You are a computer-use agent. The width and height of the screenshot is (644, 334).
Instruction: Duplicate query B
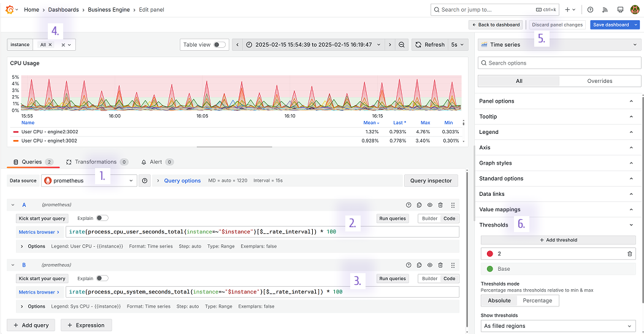[x=419, y=265]
